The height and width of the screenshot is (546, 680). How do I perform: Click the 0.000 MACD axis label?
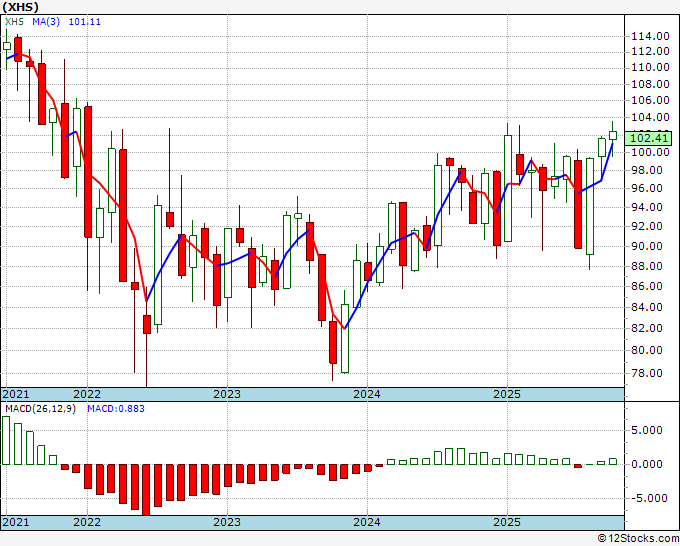point(647,464)
